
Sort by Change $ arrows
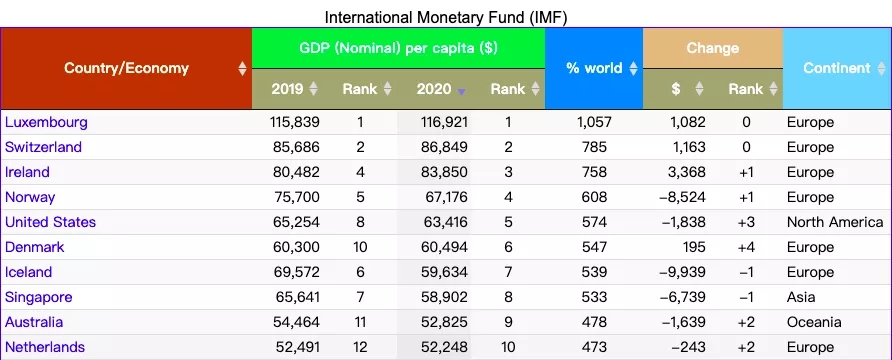click(699, 89)
